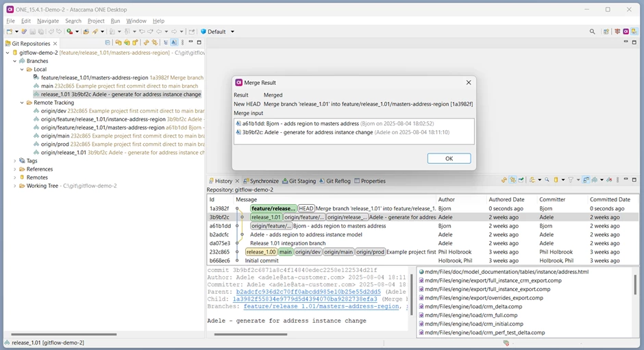
Task: Open Git Repositories view menu (three dots)
Action: tap(182, 42)
